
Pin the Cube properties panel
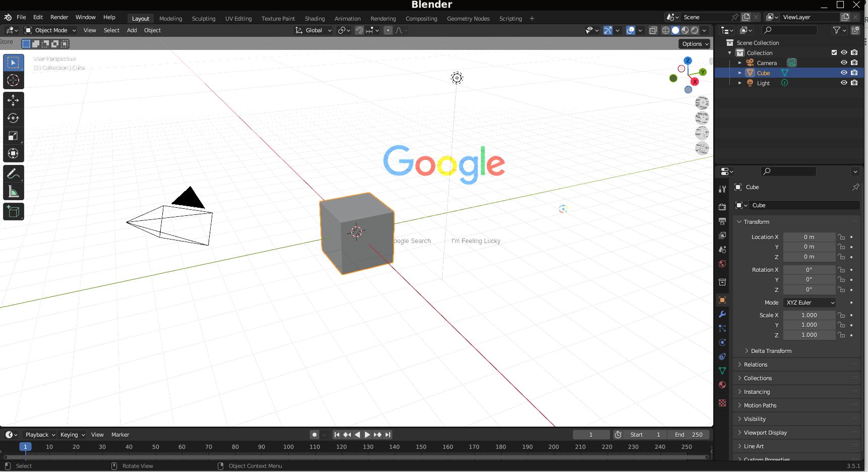tap(855, 187)
